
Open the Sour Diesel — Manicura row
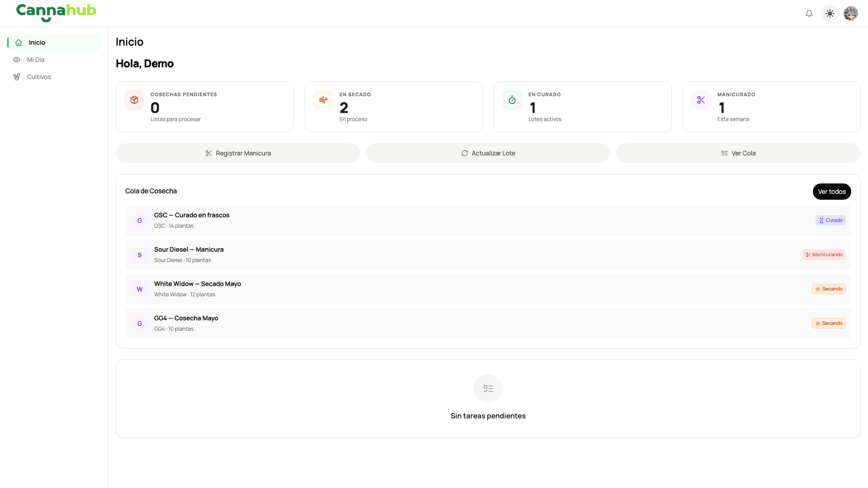[488, 255]
